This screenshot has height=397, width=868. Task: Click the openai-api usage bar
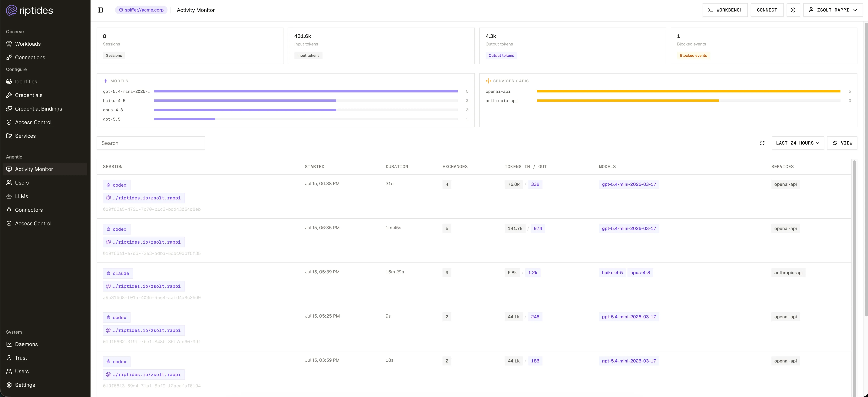[688, 91]
